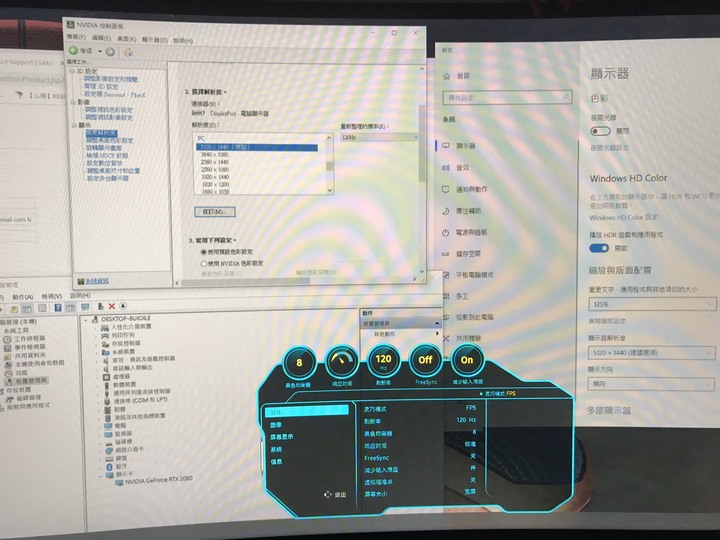The height and width of the screenshot is (540, 720).
Task: Select 管理 3D 設定 in NVIDIA task tree
Action: (101, 86)
